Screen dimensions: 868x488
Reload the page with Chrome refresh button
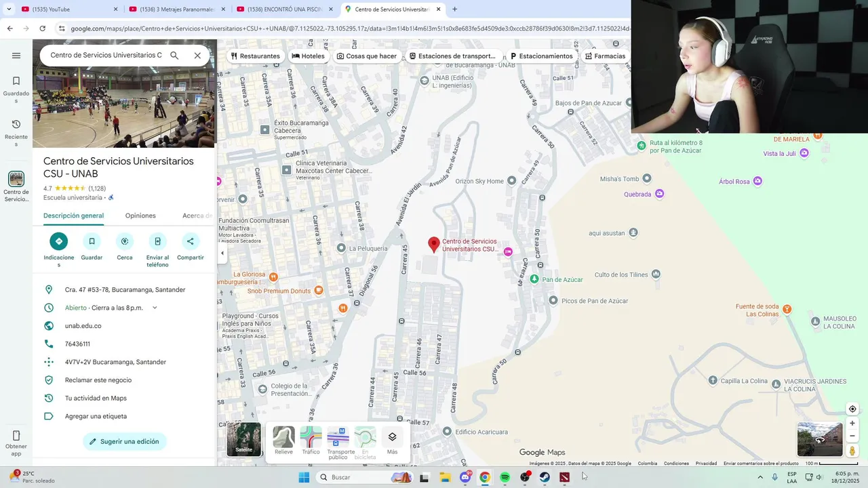point(42,28)
